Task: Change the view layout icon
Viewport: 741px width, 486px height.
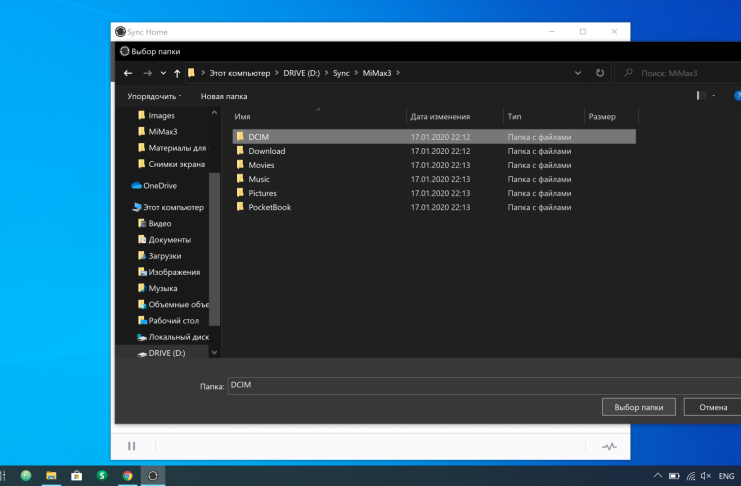Action: pos(701,95)
